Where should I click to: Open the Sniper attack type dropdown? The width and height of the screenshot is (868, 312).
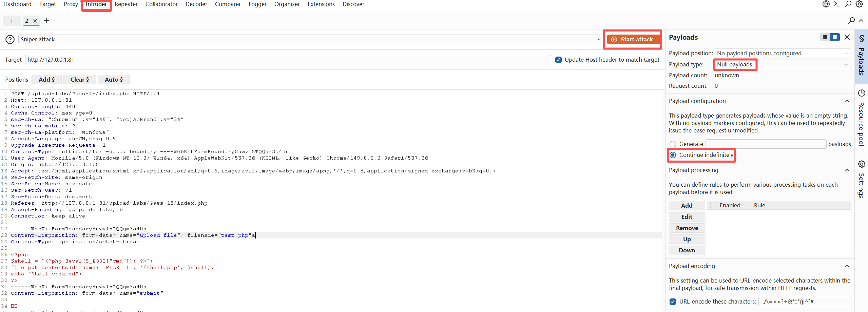[311, 39]
